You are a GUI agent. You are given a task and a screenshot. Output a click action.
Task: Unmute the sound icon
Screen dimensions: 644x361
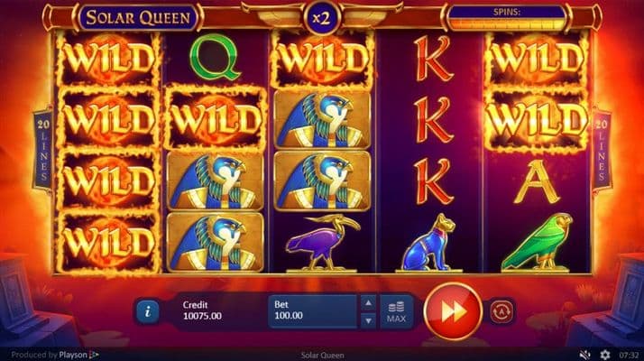[x=584, y=355]
